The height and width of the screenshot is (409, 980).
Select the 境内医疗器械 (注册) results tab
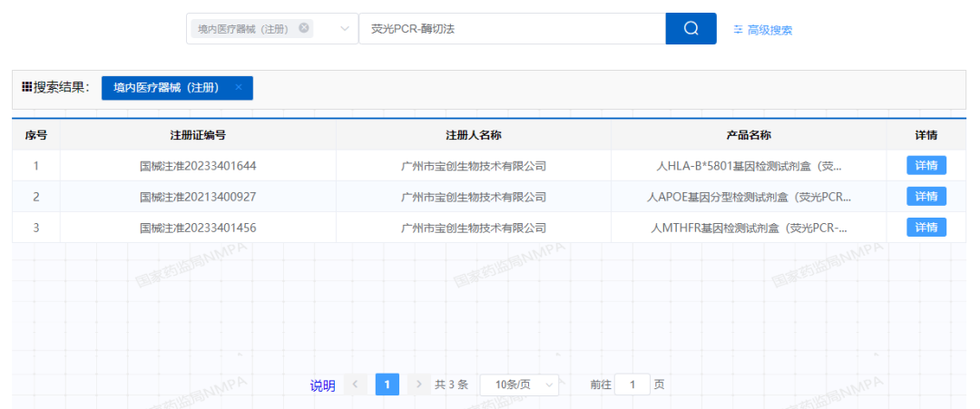pos(166,87)
